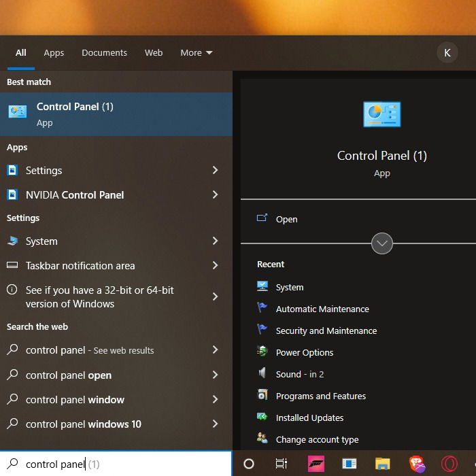Open Installed Updates from Recent list
Viewport: 476px width, 476px height.
point(309,418)
